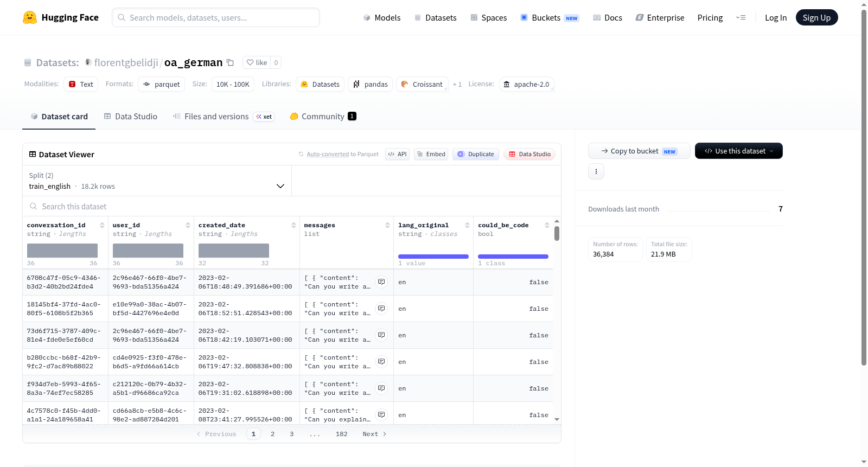Open expand-message icon in 18145bf4 row
Viewport: 868px width, 467px height.
[381, 309]
